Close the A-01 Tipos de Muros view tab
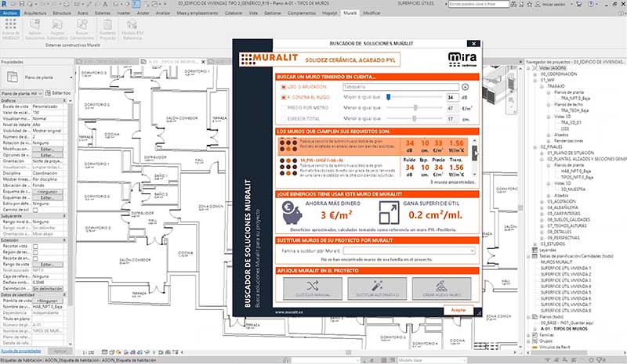The image size is (627, 364). [203, 62]
